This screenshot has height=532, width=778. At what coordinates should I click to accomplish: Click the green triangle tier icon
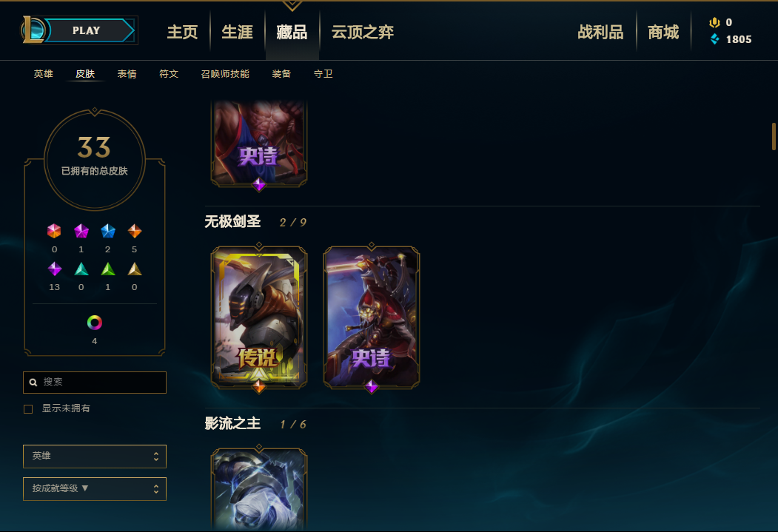pyautogui.click(x=107, y=269)
